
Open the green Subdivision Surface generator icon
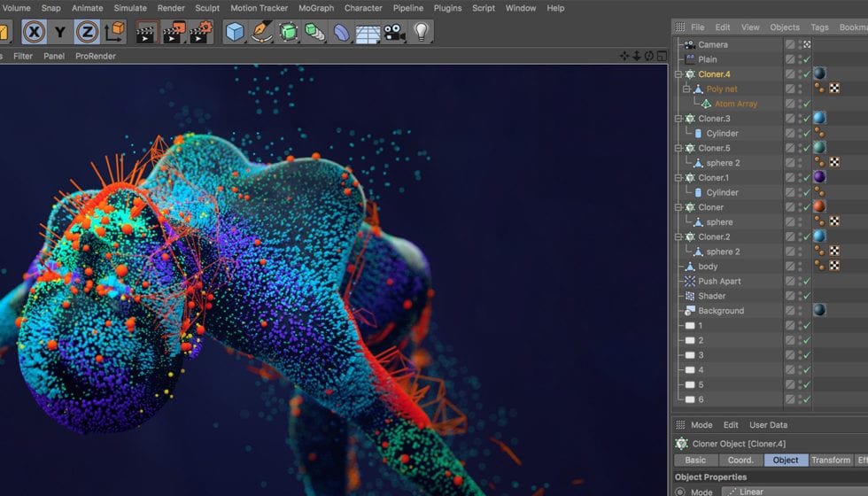coord(289,32)
